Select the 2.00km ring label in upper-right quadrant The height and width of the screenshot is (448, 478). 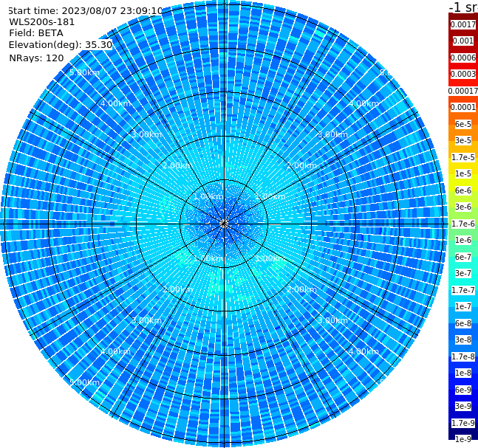click(x=301, y=165)
